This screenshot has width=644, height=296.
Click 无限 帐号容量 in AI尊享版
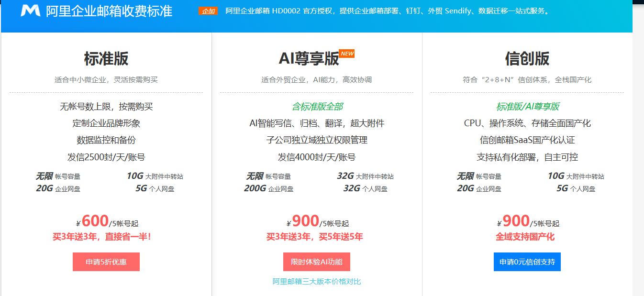(x=268, y=176)
